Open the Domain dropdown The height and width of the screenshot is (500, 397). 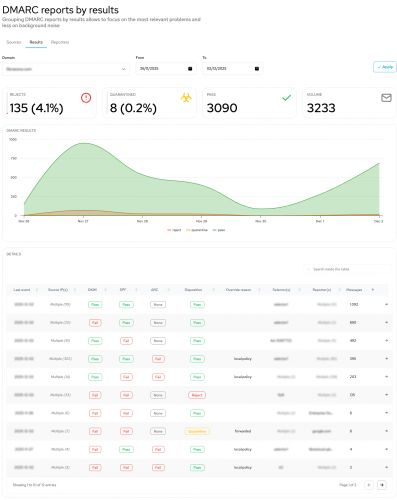click(x=66, y=69)
